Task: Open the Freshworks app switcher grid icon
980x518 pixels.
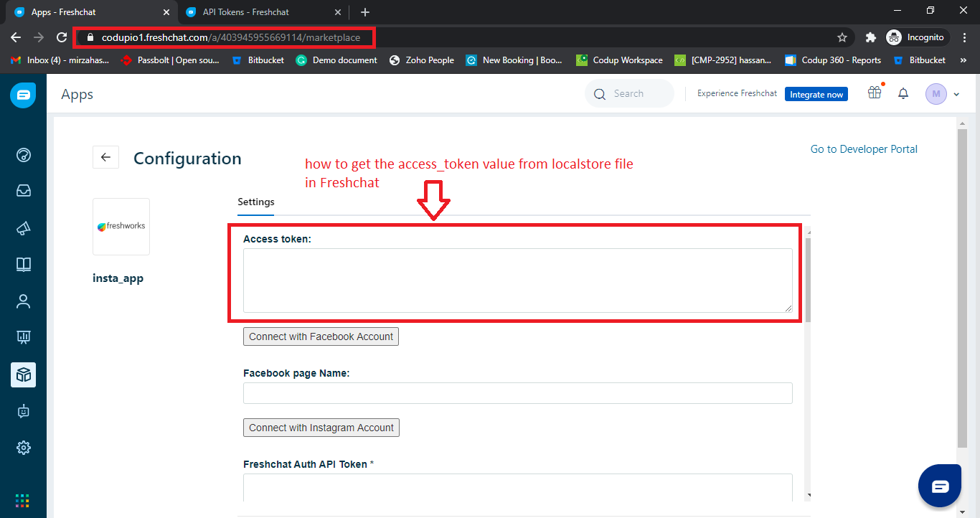Action: pos(23,501)
